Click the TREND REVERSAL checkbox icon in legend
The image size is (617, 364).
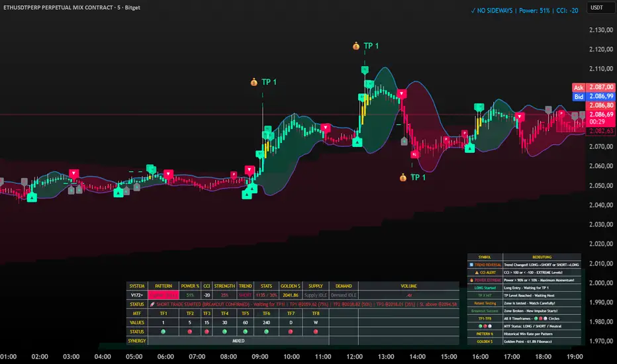click(471, 264)
